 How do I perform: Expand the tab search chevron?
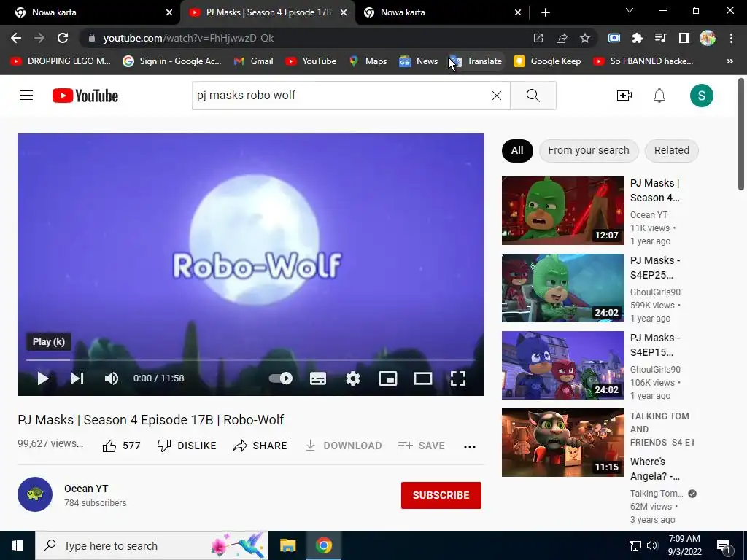630,10
